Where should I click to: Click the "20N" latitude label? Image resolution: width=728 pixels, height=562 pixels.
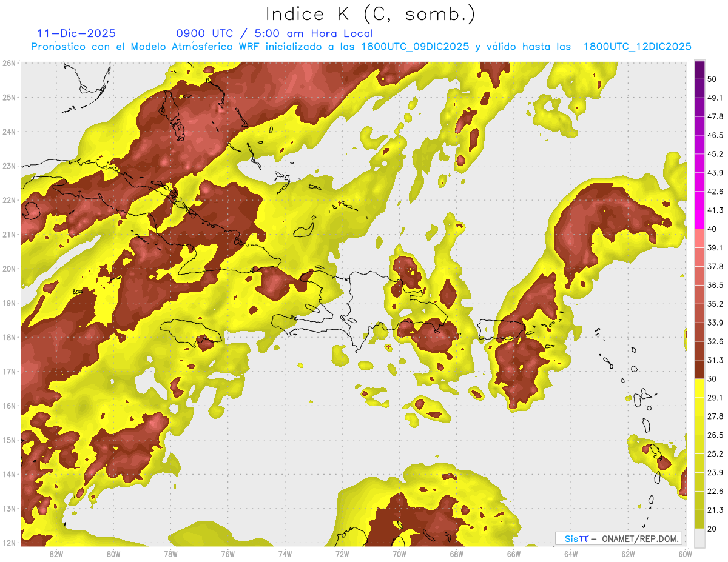pos(9,269)
